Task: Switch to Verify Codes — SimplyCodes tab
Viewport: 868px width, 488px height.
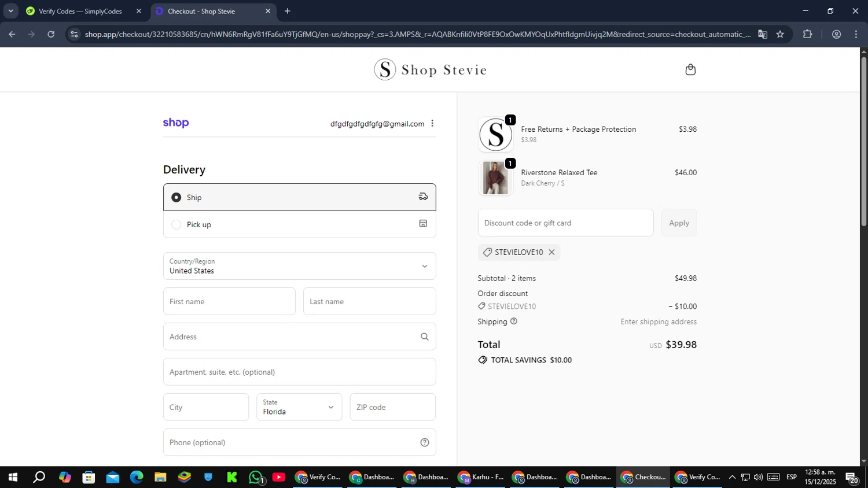Action: click(80, 11)
